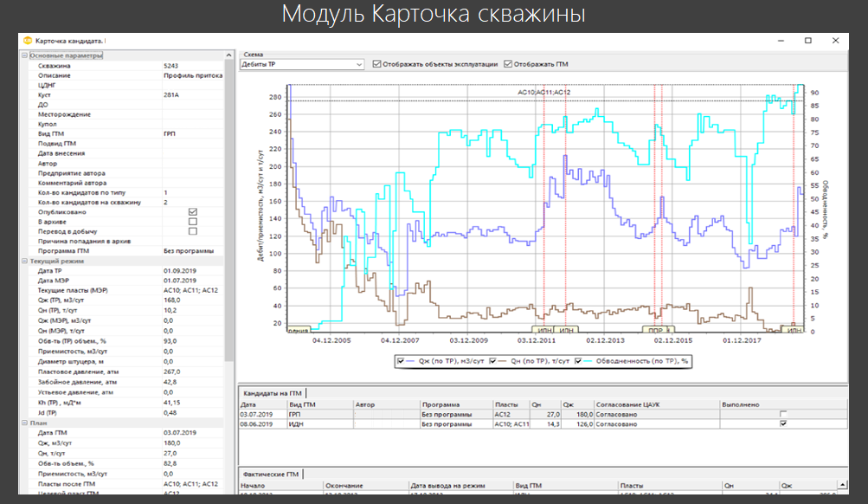Collapse the План section
Image resolution: width=868 pixels, height=504 pixels.
point(24,423)
